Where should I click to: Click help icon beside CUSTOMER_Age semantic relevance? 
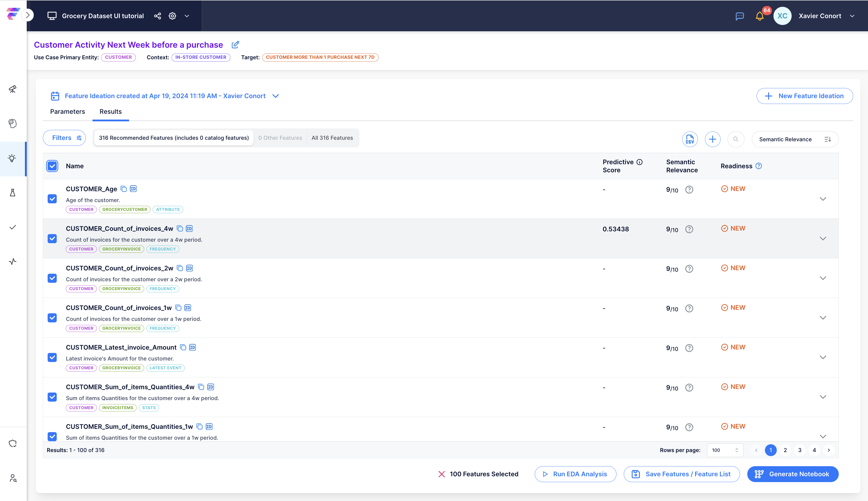click(689, 190)
